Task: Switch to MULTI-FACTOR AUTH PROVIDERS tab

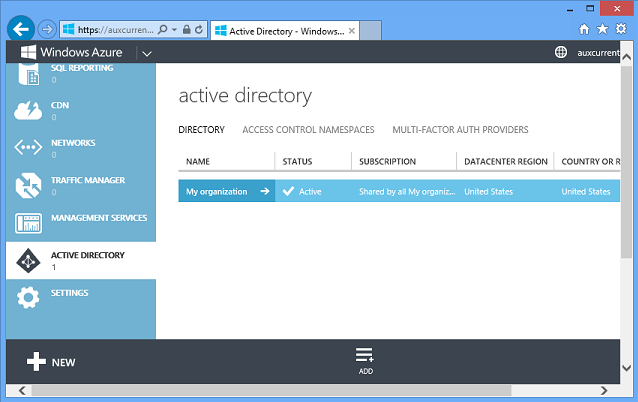Action: [x=460, y=130]
